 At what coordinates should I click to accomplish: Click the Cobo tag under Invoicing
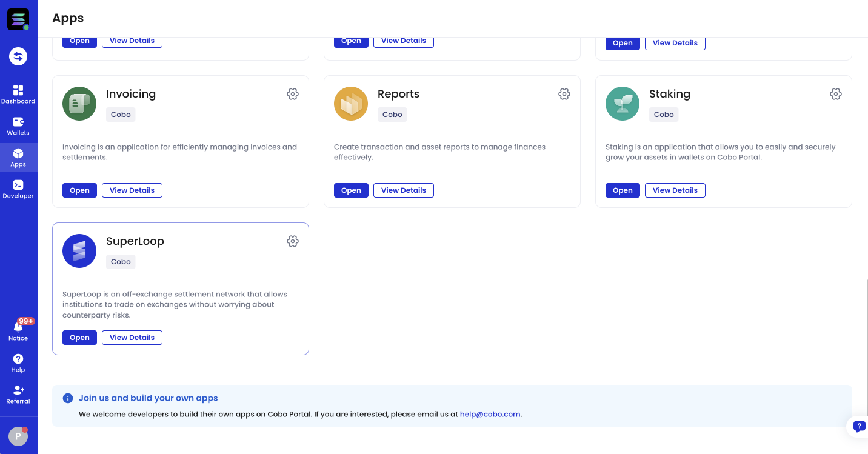point(121,115)
